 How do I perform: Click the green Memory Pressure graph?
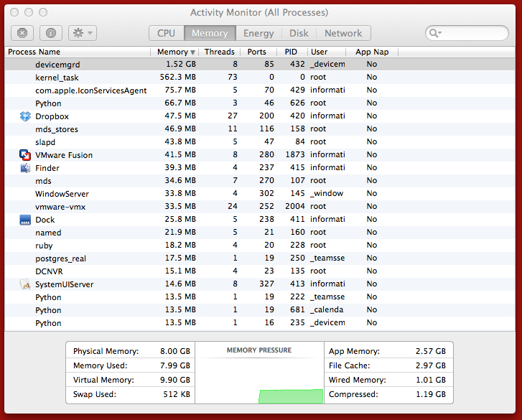[x=291, y=396]
